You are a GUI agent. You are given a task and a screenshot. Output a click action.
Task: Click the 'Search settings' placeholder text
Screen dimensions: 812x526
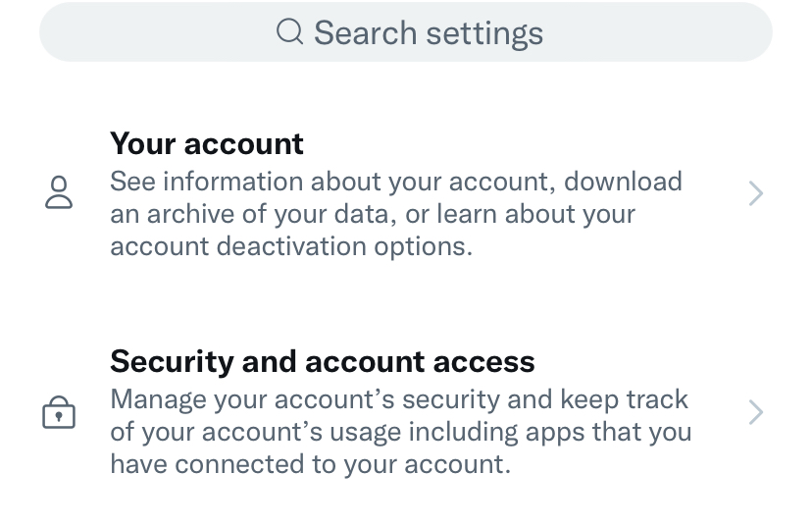(429, 33)
